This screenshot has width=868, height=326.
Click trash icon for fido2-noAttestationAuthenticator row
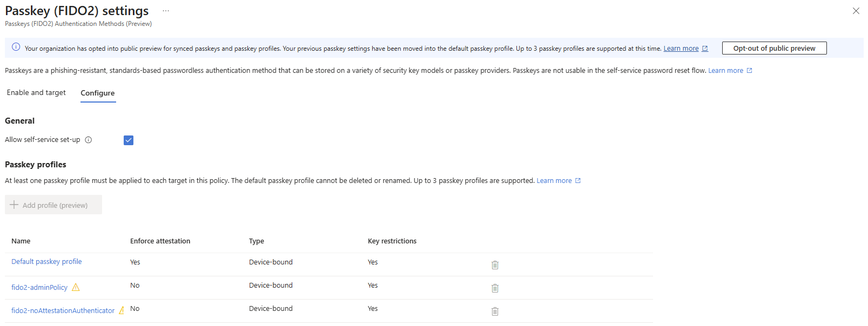[x=495, y=311]
